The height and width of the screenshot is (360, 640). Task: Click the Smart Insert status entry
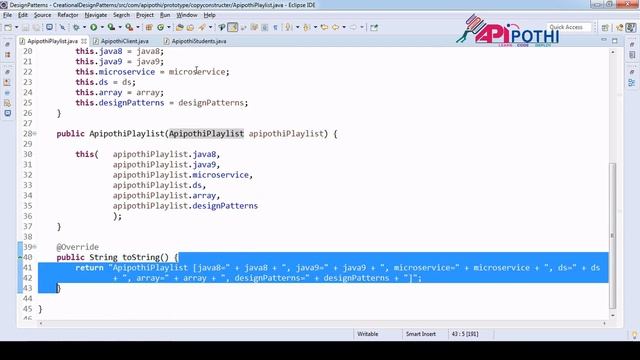pos(420,334)
